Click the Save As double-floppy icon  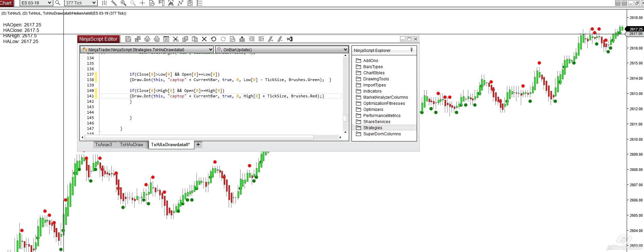point(138,39)
